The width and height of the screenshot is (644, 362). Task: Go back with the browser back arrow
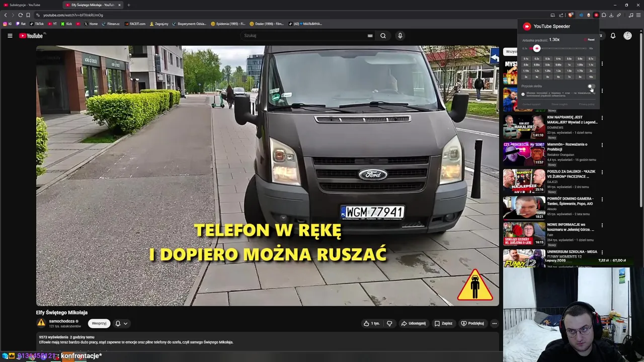point(6,15)
